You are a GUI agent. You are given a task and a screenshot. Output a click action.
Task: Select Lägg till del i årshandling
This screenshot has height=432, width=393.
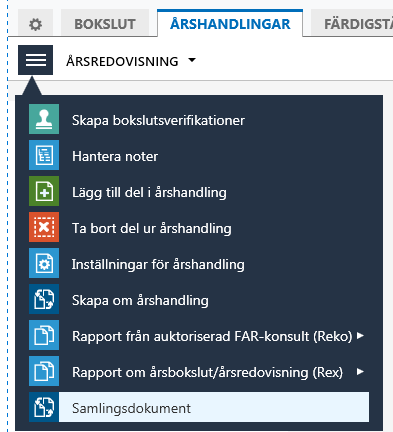[x=149, y=193]
